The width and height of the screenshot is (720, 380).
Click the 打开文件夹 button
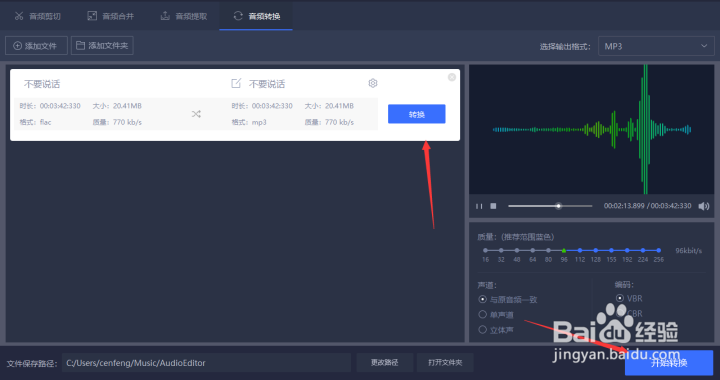tap(445, 363)
